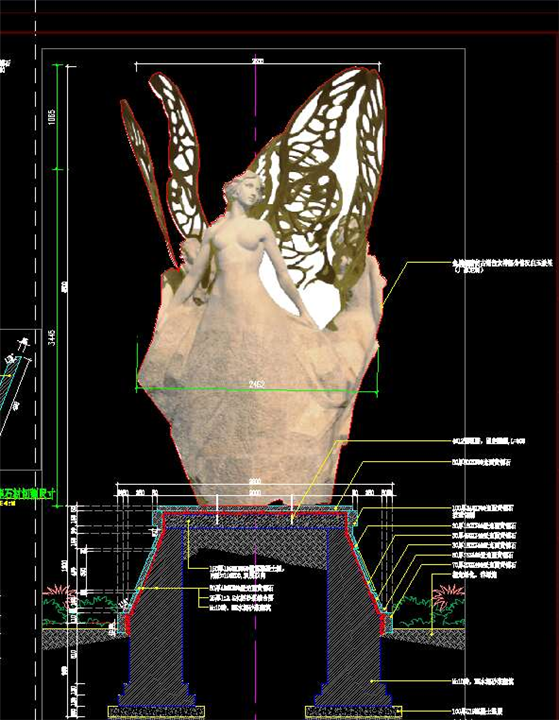Select the large right butterfly wing
The width and height of the screenshot is (559, 720).
point(322,184)
